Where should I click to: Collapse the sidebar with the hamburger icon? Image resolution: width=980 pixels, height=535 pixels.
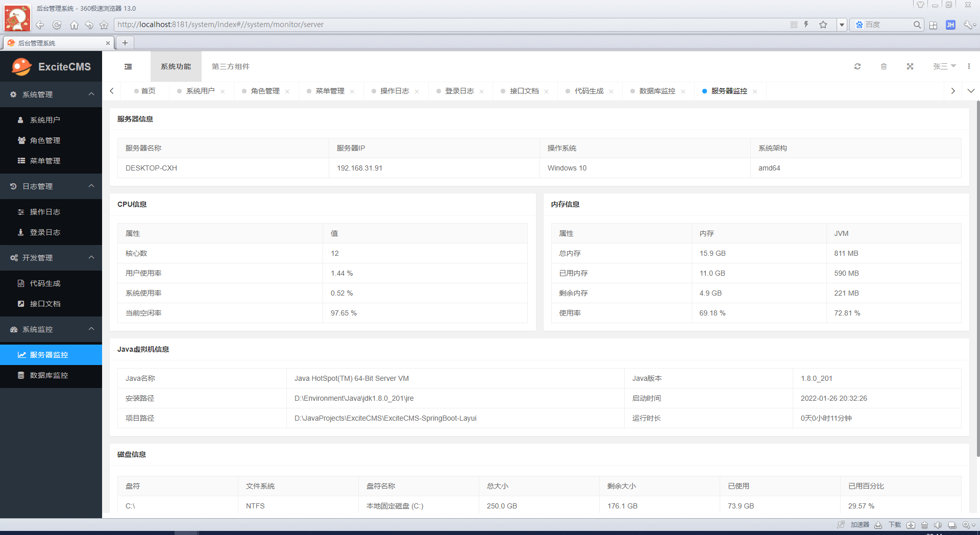(128, 66)
